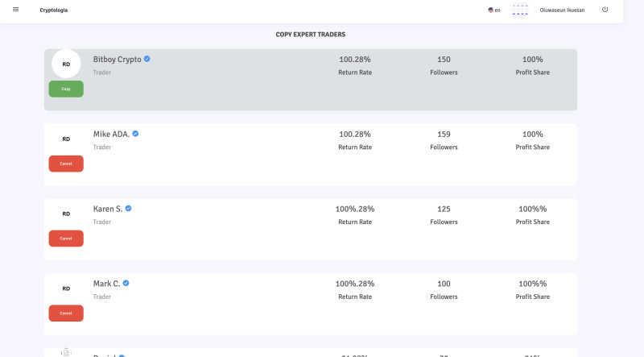Cancel copying Mike ADA.
The image size is (644, 357).
click(x=66, y=164)
